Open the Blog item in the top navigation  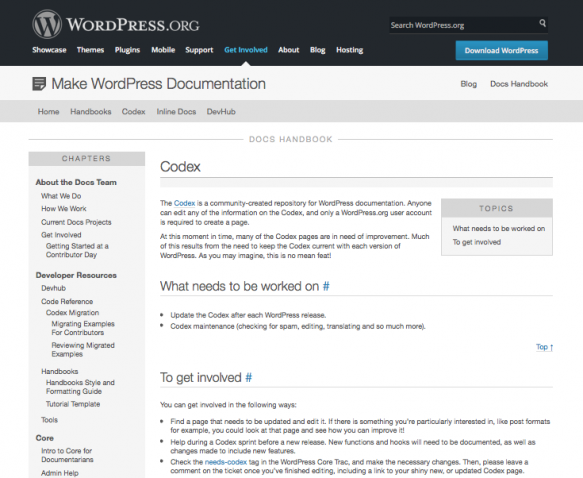(x=318, y=50)
